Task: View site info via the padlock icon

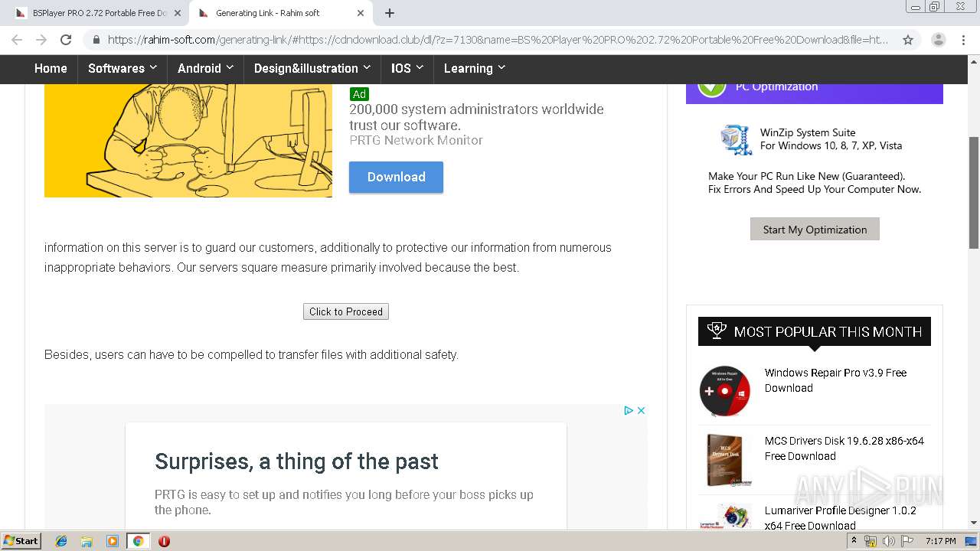Action: coord(96,40)
